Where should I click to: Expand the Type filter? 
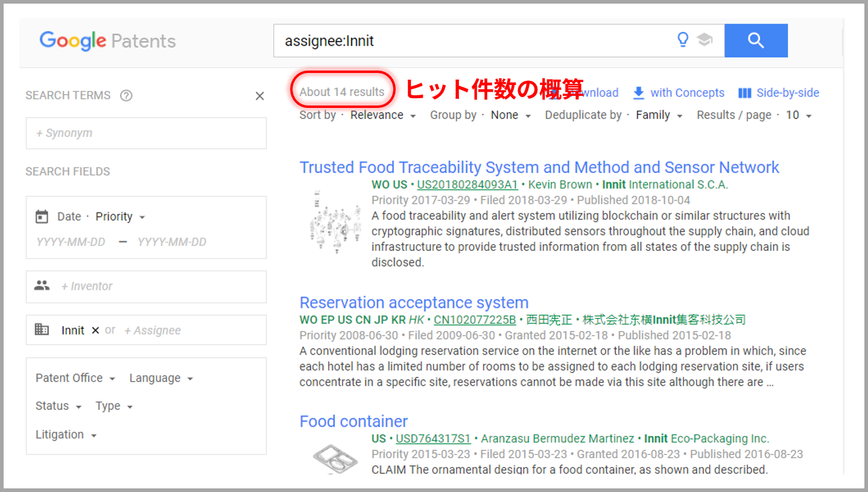click(x=114, y=406)
